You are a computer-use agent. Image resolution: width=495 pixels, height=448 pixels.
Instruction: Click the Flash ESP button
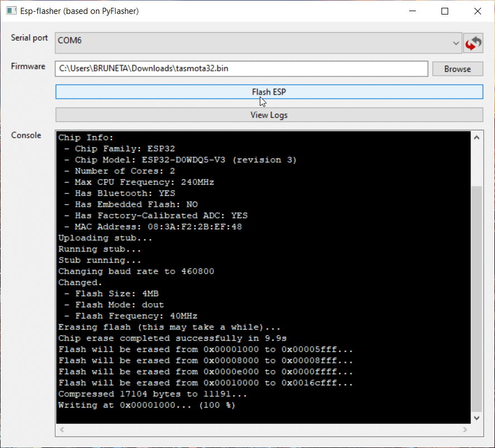pyautogui.click(x=269, y=92)
